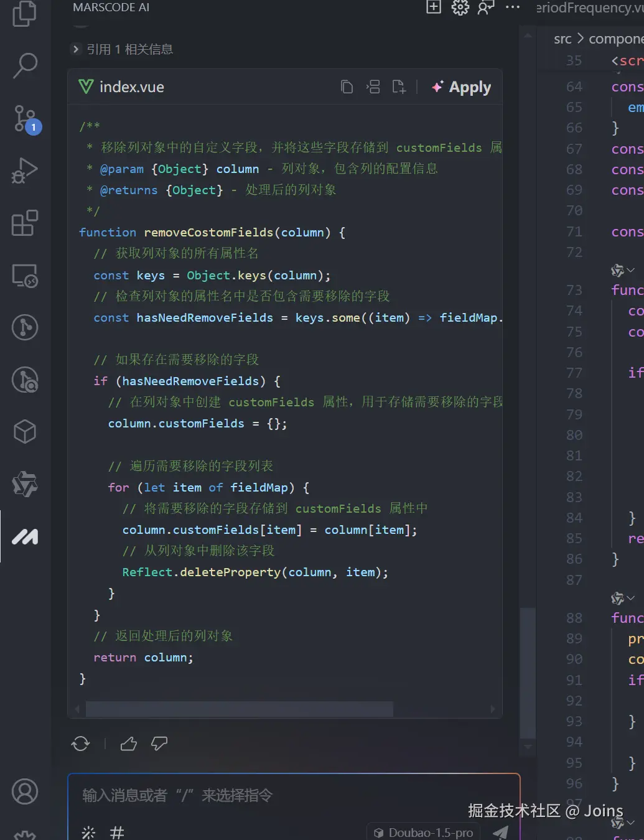Open the Remote Explorer view
The height and width of the screenshot is (840, 644).
[25, 275]
